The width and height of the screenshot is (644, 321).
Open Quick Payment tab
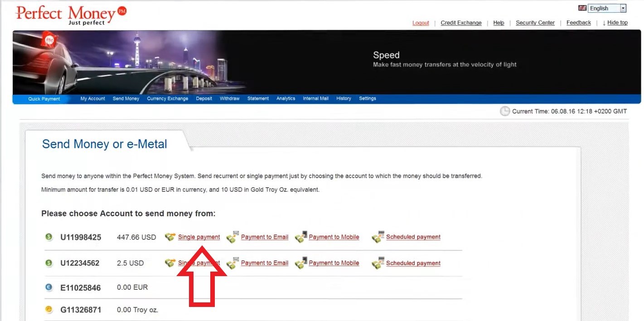tap(44, 99)
